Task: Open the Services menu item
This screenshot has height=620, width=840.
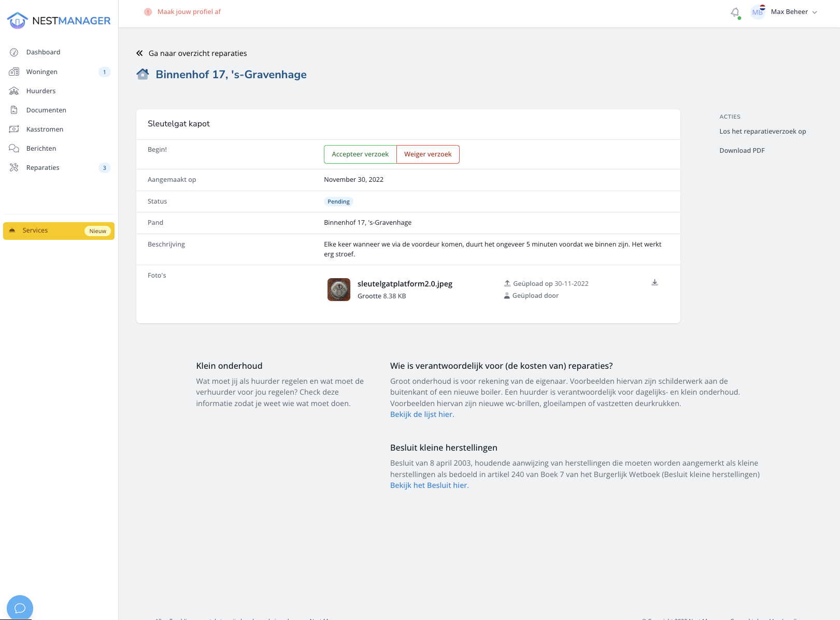Action: (x=35, y=230)
